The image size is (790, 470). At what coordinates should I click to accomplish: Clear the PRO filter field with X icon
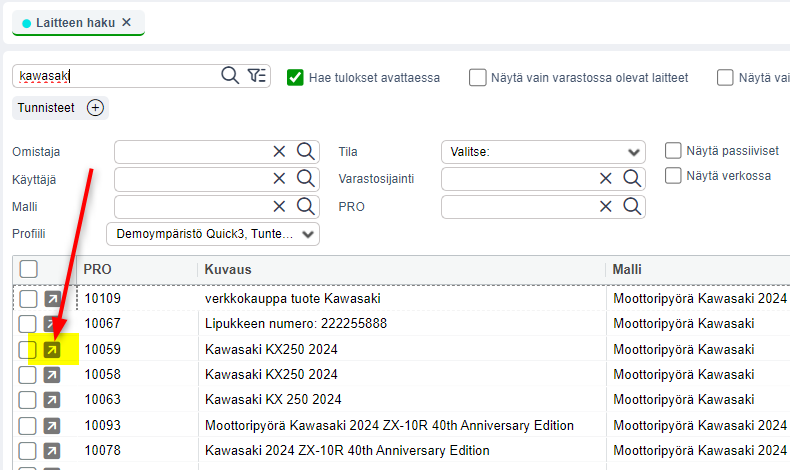(606, 206)
